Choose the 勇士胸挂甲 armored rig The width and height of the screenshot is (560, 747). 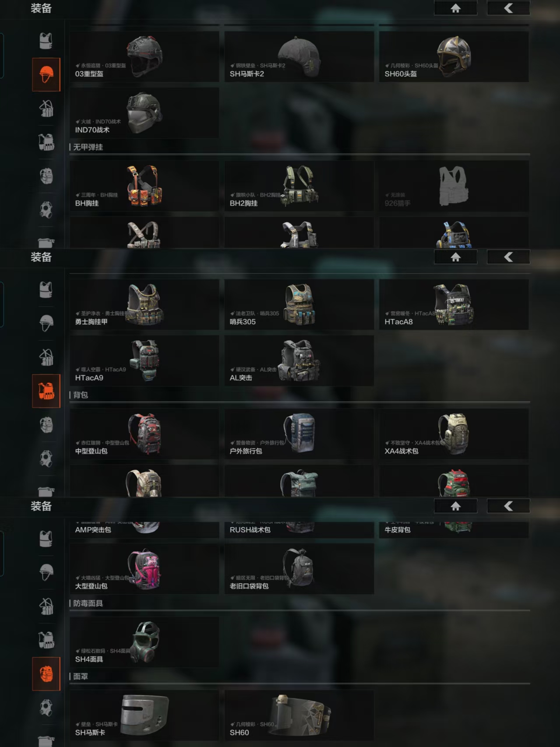tap(144, 304)
